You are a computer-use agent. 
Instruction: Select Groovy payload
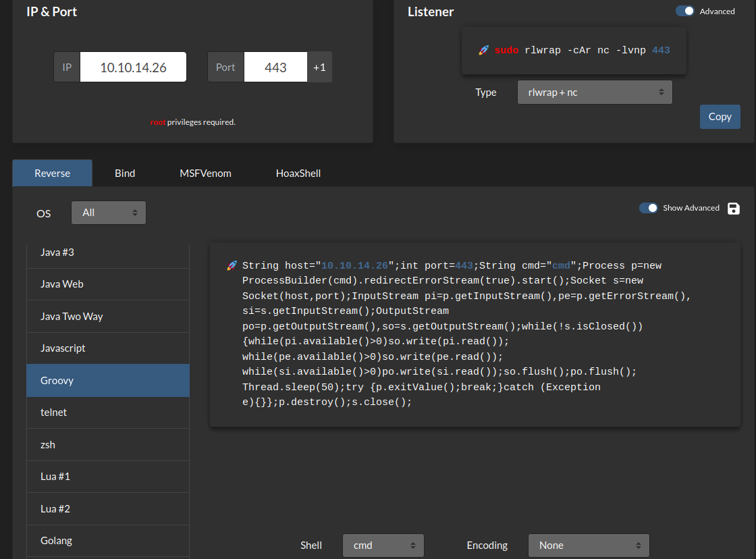pyautogui.click(x=108, y=381)
